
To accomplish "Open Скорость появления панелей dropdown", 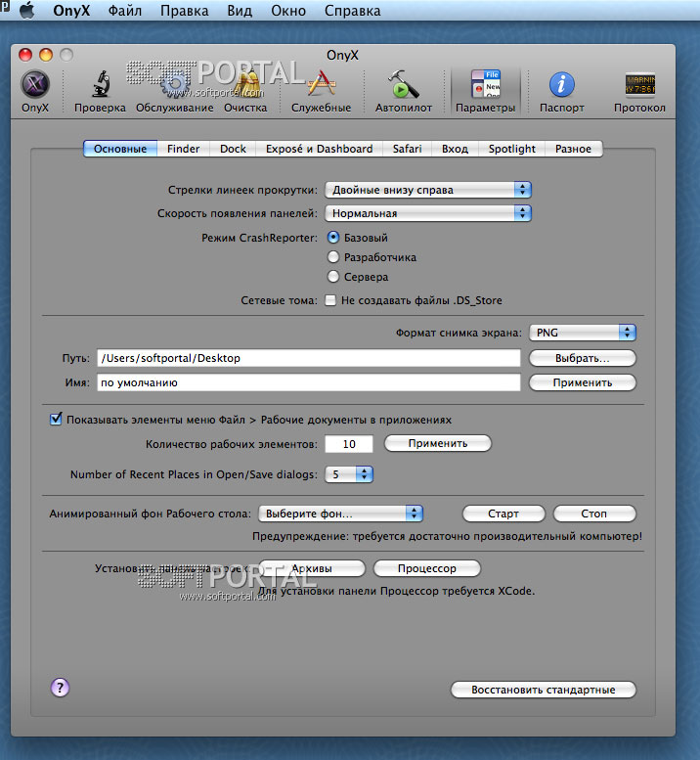I will click(x=428, y=213).
